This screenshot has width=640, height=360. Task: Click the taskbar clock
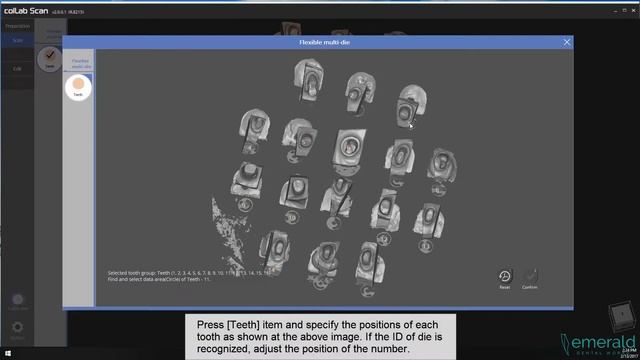click(630, 353)
